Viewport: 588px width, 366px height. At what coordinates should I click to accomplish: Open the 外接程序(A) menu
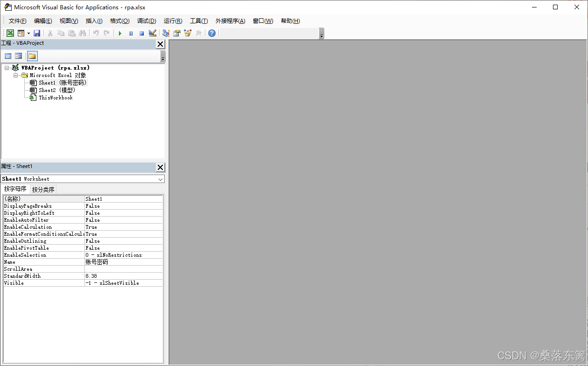(230, 21)
